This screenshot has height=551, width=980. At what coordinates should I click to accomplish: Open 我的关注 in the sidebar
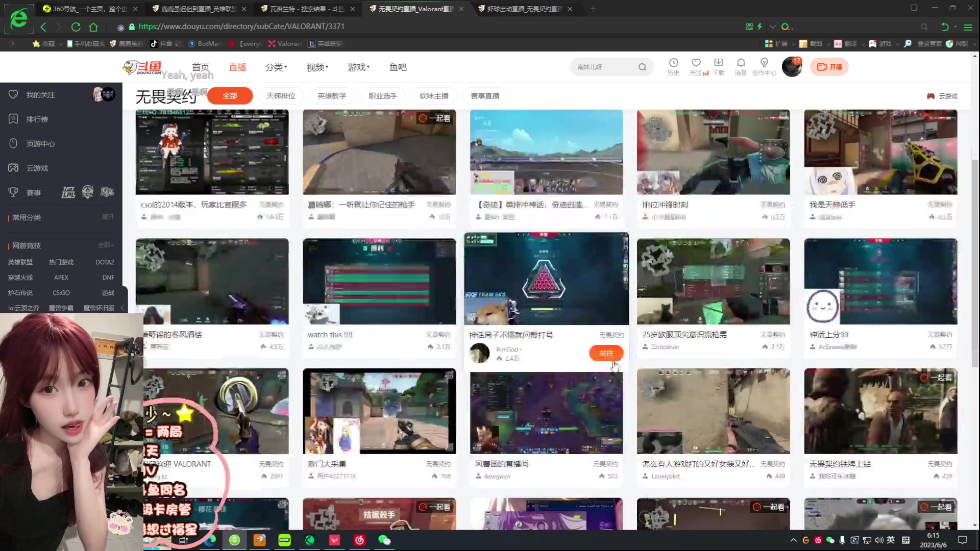pyautogui.click(x=40, y=95)
